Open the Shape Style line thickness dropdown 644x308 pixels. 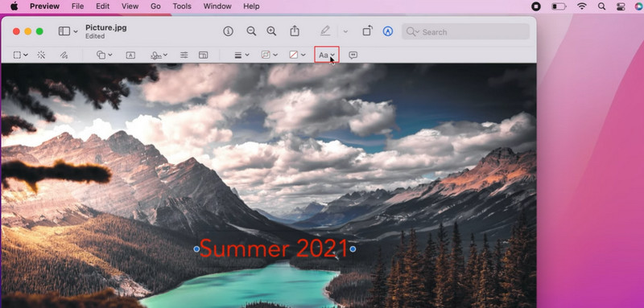(x=242, y=55)
